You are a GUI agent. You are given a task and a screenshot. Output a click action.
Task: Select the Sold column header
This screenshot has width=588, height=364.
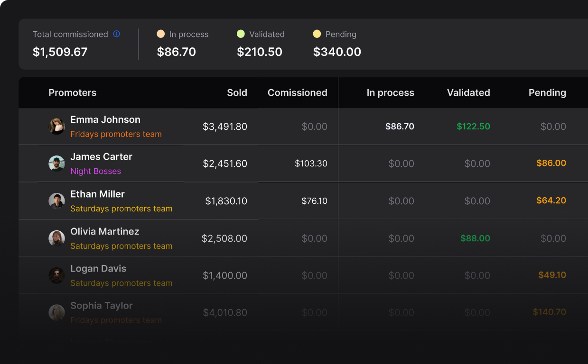click(237, 92)
